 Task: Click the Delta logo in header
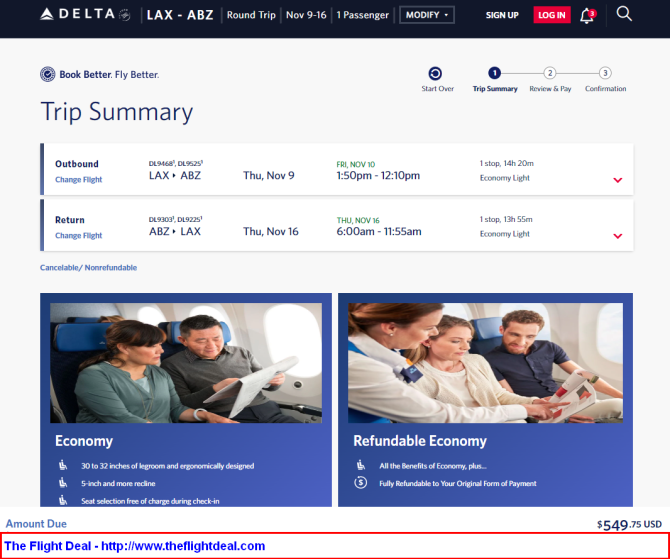85,15
